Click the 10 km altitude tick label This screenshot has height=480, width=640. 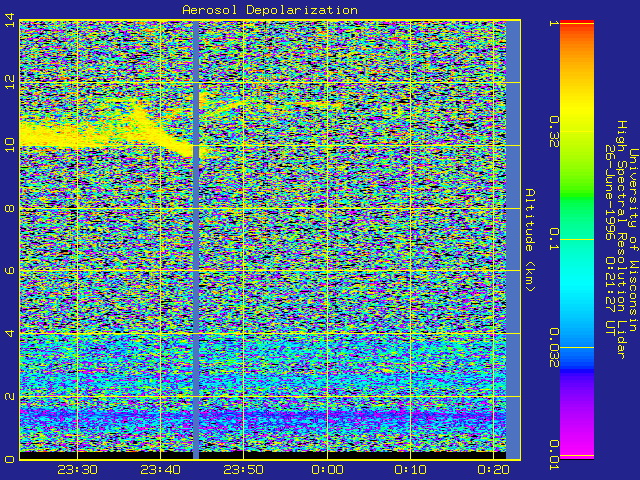[9, 145]
